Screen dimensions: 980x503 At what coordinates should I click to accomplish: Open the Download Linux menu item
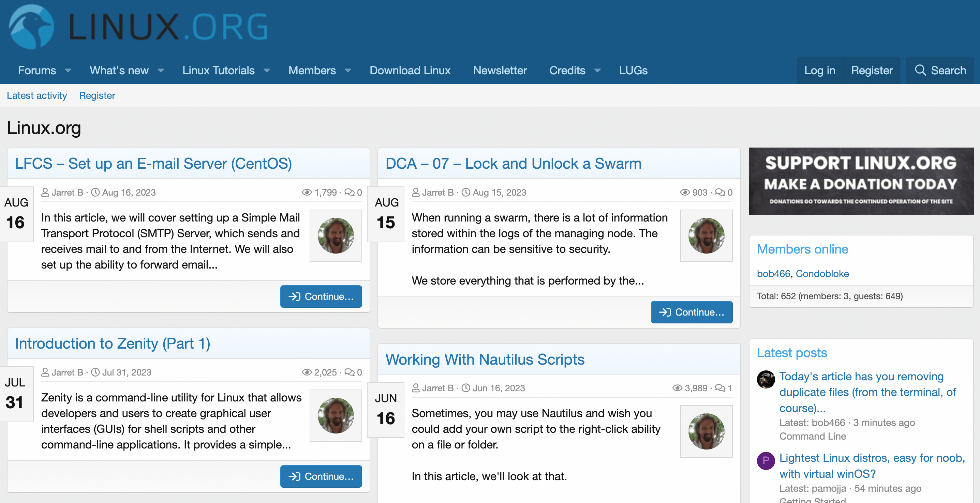pyautogui.click(x=410, y=70)
